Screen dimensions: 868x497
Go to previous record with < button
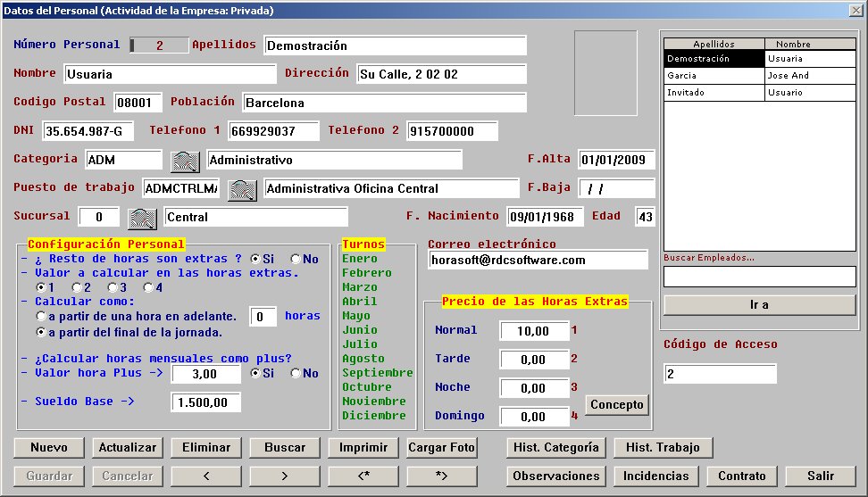[206, 476]
